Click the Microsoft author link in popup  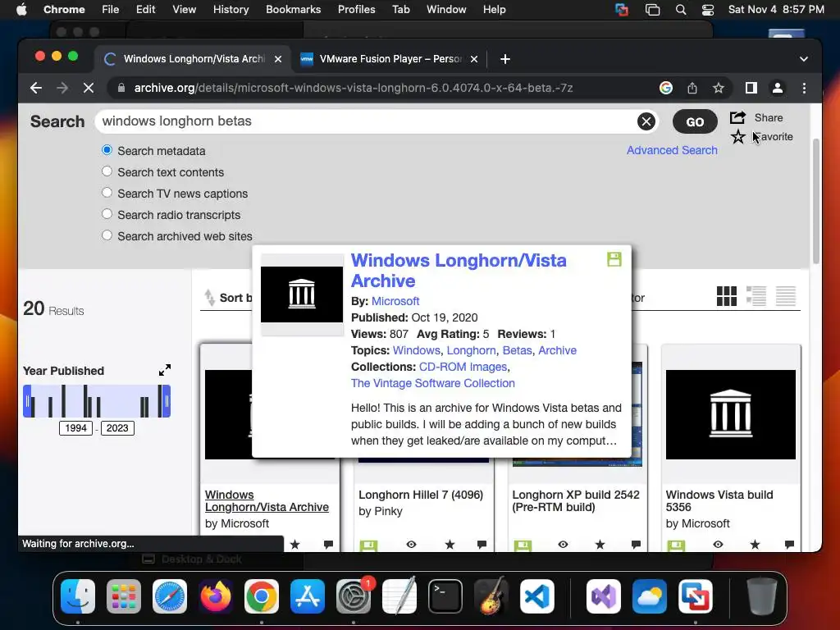[395, 301]
